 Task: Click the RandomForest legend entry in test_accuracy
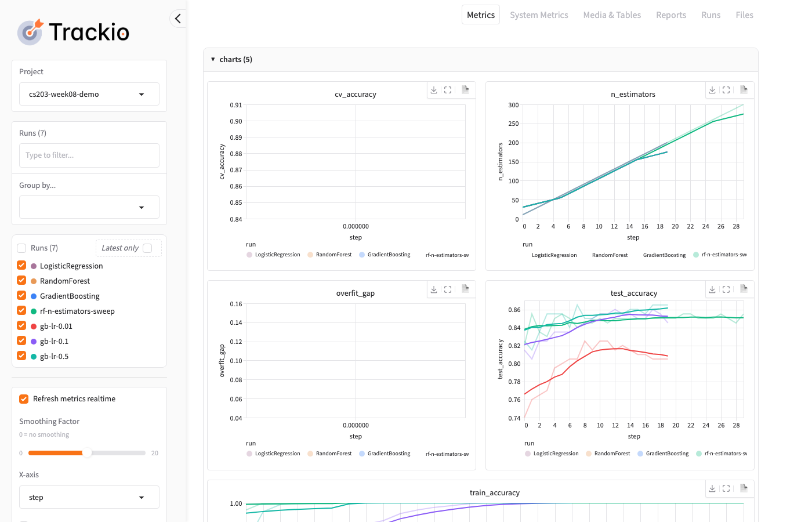pyautogui.click(x=608, y=454)
